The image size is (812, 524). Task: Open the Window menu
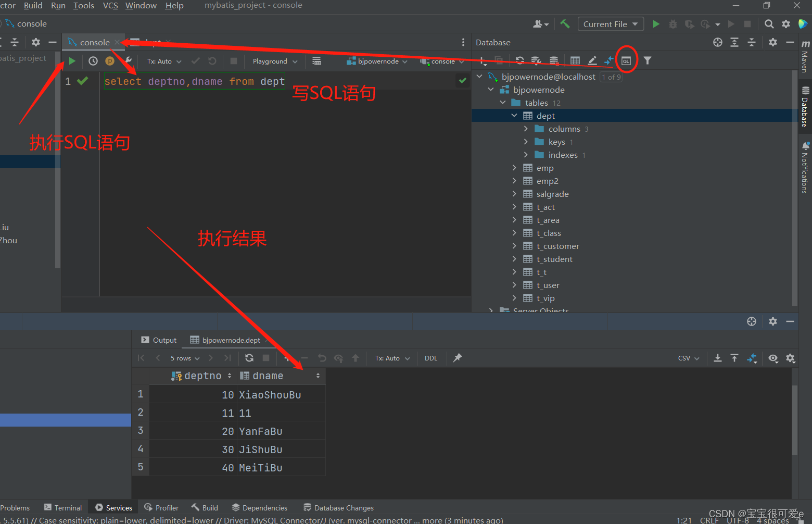point(141,5)
